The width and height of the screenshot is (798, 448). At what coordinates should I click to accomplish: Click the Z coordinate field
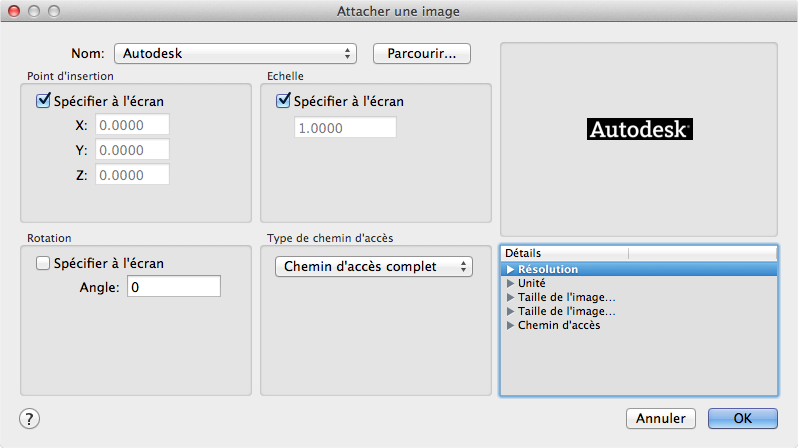[x=132, y=175]
